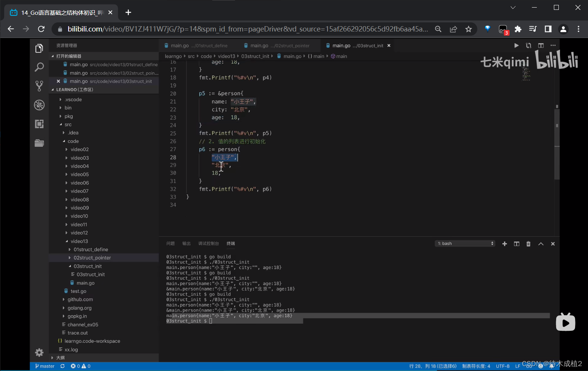This screenshot has height=371, width=588.
Task: Open editor more actions ellipsis
Action: coord(553,46)
